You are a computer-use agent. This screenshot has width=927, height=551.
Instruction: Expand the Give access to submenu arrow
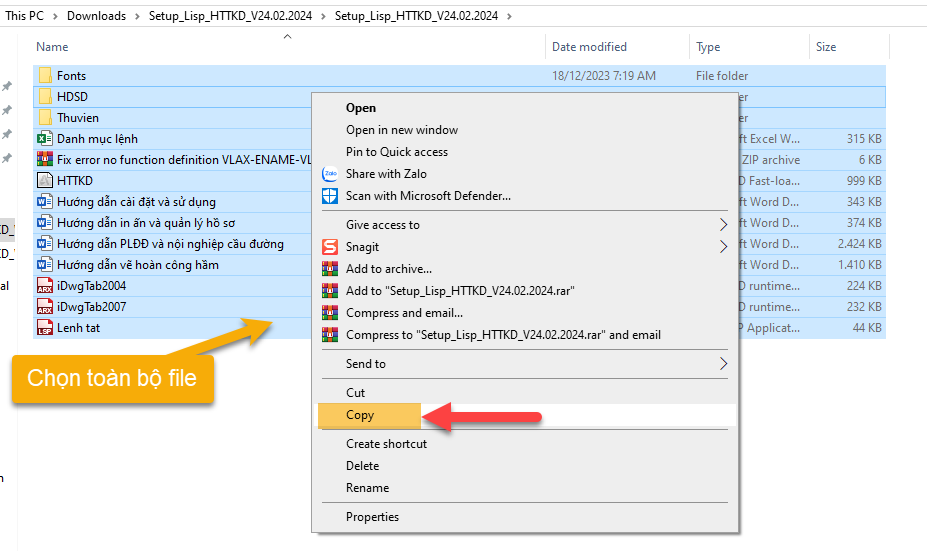[723, 225]
